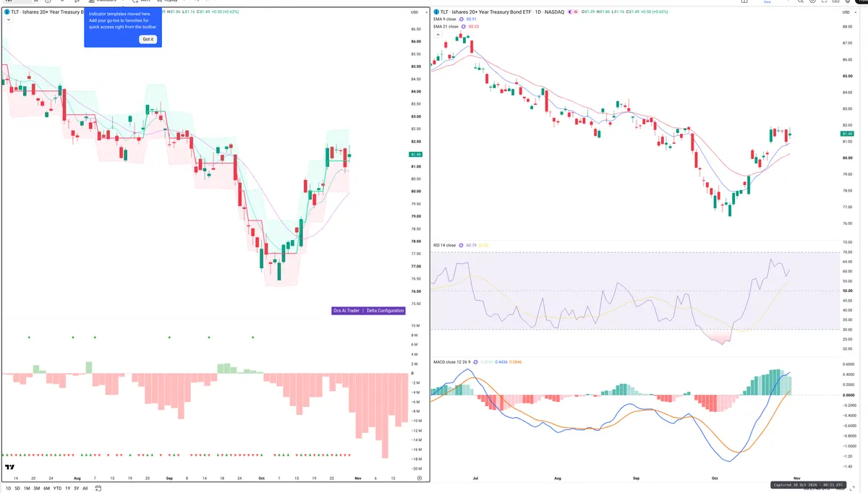Screen dimensions: 868x493
Task: Show the All time range
Action: [85, 489]
